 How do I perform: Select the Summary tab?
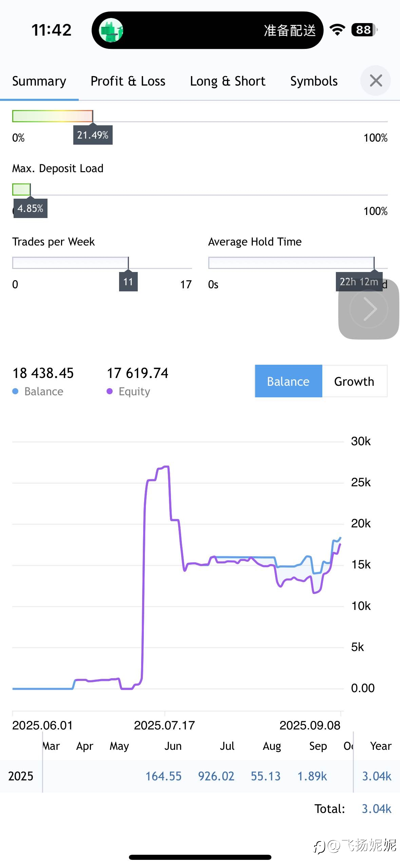click(39, 81)
